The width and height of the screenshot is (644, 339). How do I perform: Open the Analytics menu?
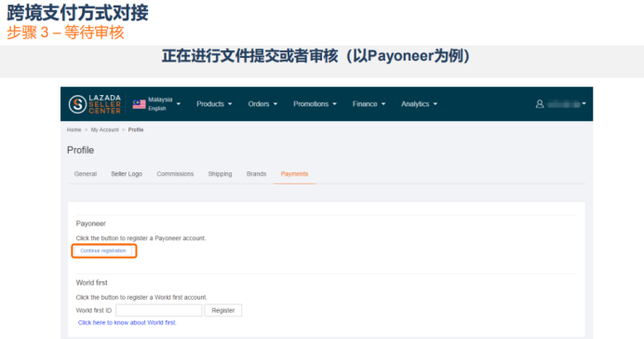419,104
